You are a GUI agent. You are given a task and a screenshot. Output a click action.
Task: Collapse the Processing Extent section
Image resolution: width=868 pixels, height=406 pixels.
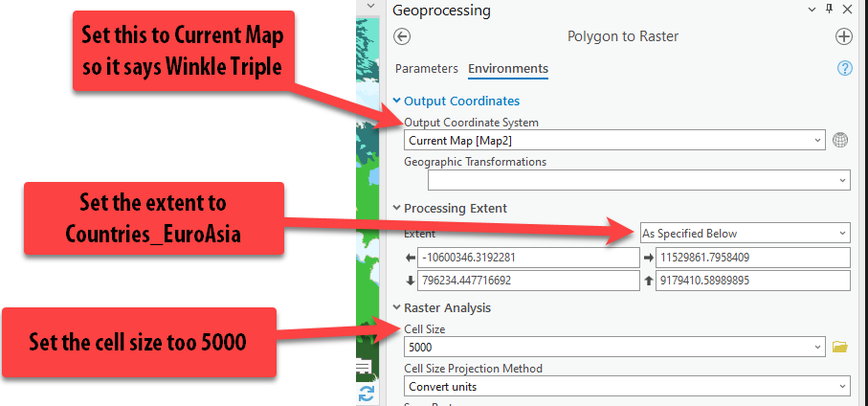[397, 208]
